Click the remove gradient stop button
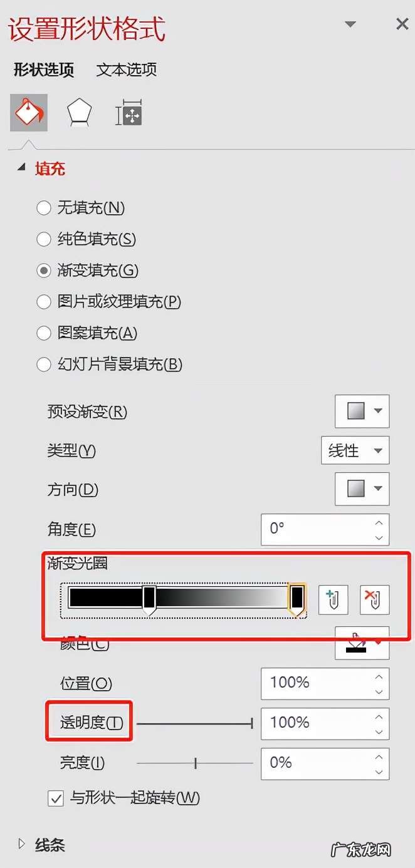The width and height of the screenshot is (415, 868). 374,599
